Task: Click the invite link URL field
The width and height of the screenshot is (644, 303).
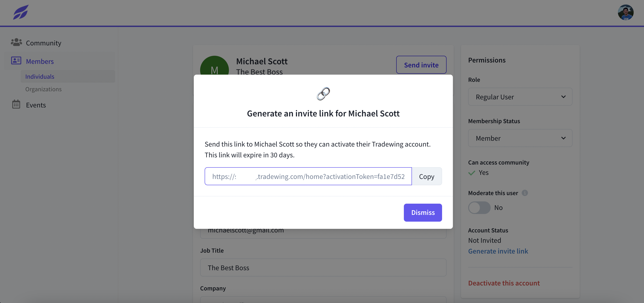Action: pos(308,176)
